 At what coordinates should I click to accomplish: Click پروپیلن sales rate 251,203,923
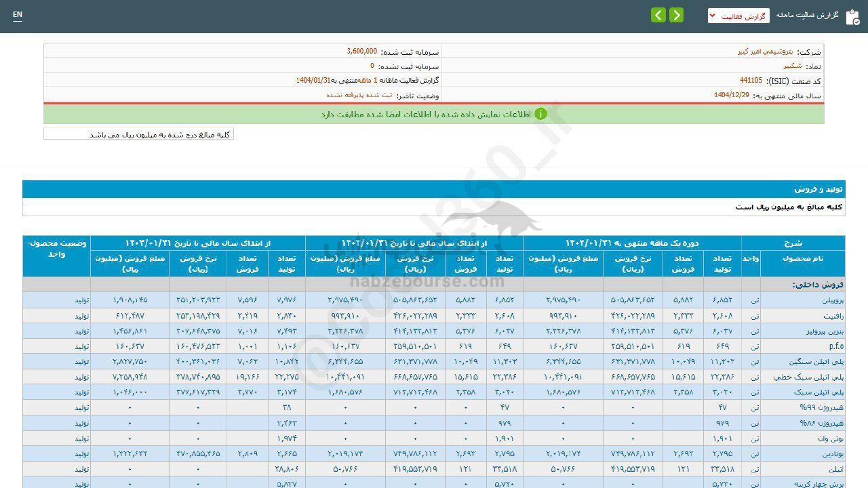pos(199,300)
